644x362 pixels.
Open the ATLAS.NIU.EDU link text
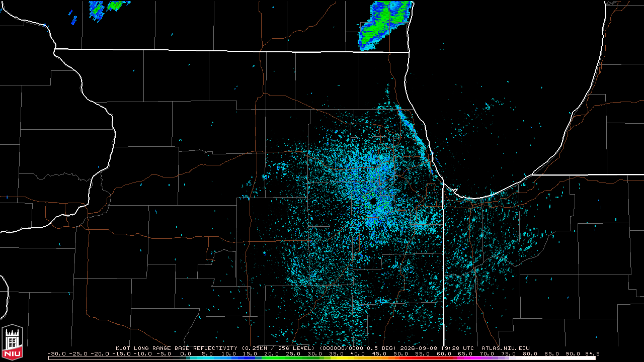(506, 348)
